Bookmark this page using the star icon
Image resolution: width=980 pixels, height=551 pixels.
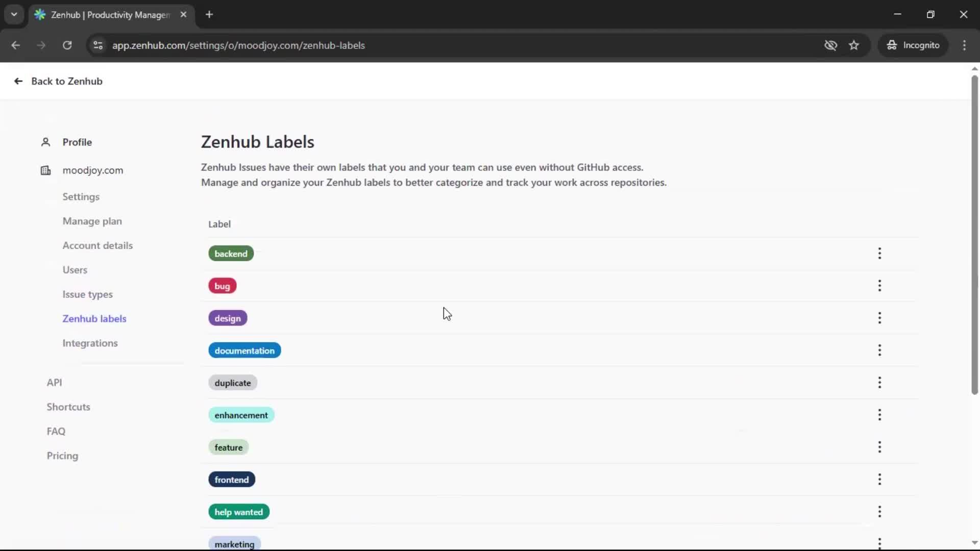click(x=854, y=45)
